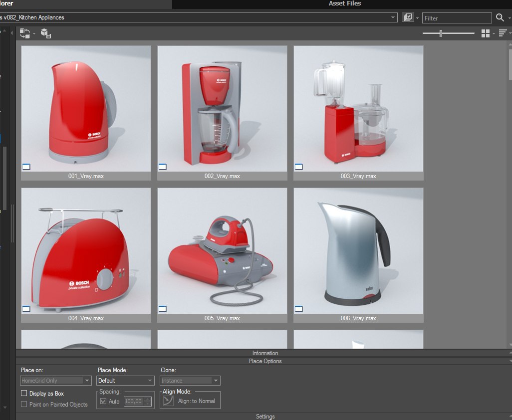The image size is (512, 420).
Task: Open dropdown arrow next to refresh icon
Action: click(x=34, y=33)
